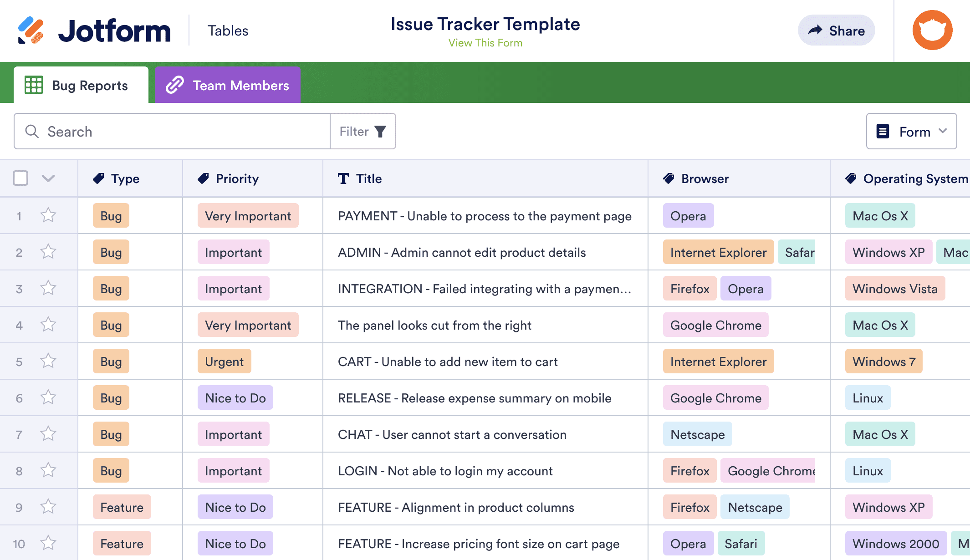Expand the row selection dropdown chevron
This screenshot has height=560, width=970.
pyautogui.click(x=48, y=178)
